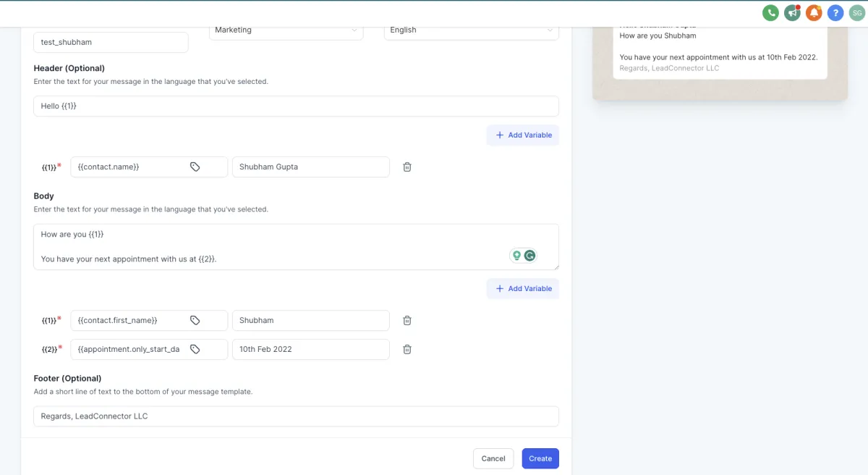Focus the test_shubham template name field
The width and height of the screenshot is (868, 475).
111,42
